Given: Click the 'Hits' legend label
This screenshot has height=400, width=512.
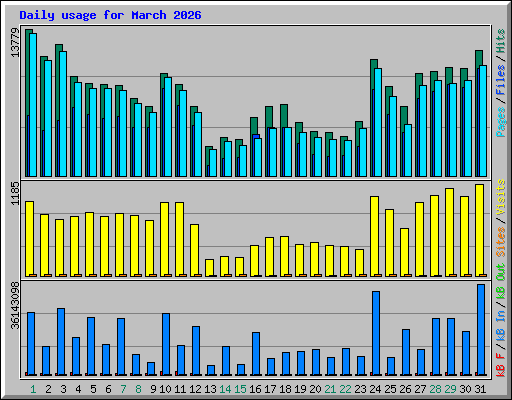Looking at the screenshot, I should tap(501, 41).
